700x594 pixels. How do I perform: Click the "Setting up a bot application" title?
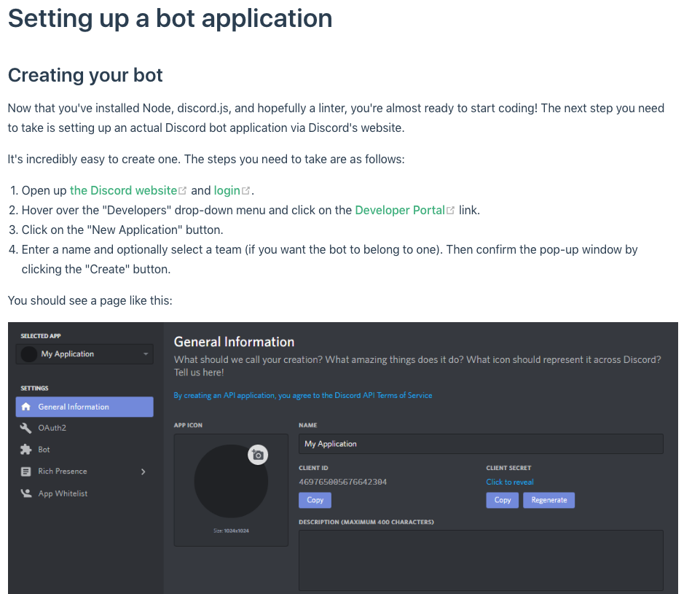point(170,19)
